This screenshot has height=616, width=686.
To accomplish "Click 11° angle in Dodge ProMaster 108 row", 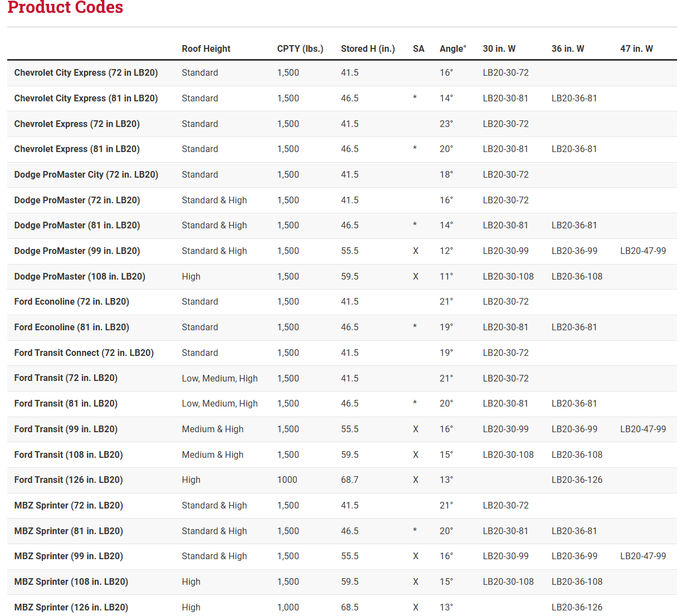I will point(446,277).
